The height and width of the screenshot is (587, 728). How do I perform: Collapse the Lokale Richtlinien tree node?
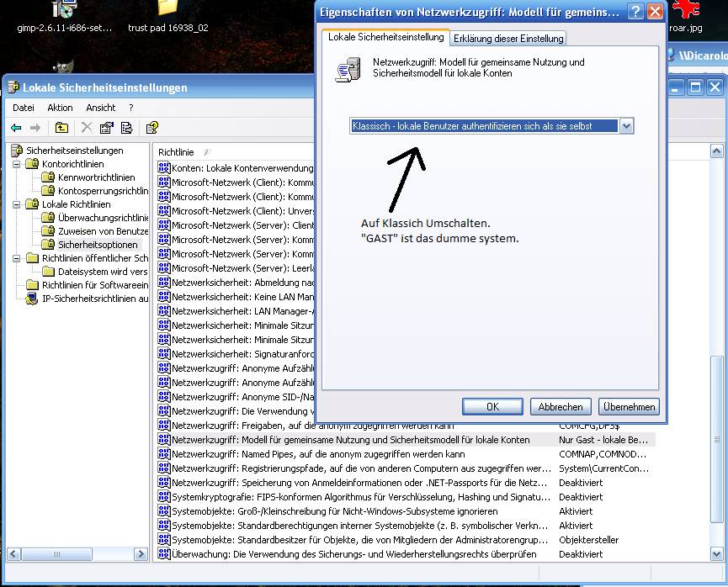17,204
